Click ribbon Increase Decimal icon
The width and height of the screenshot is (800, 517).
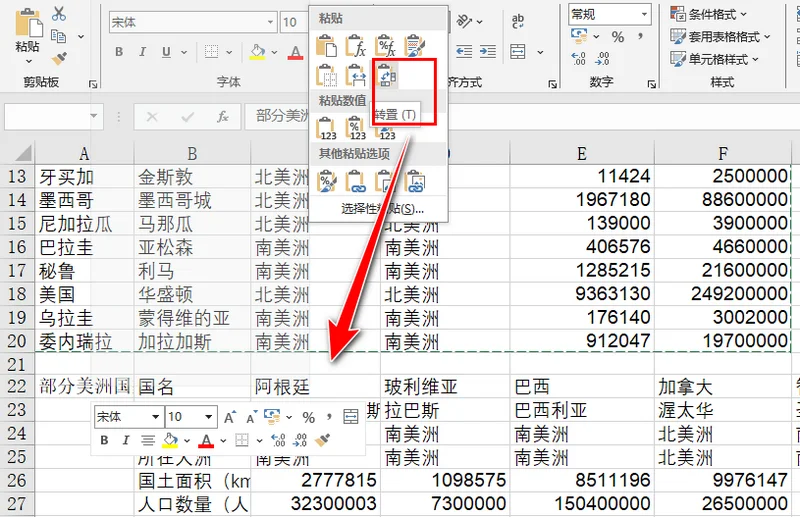click(579, 59)
